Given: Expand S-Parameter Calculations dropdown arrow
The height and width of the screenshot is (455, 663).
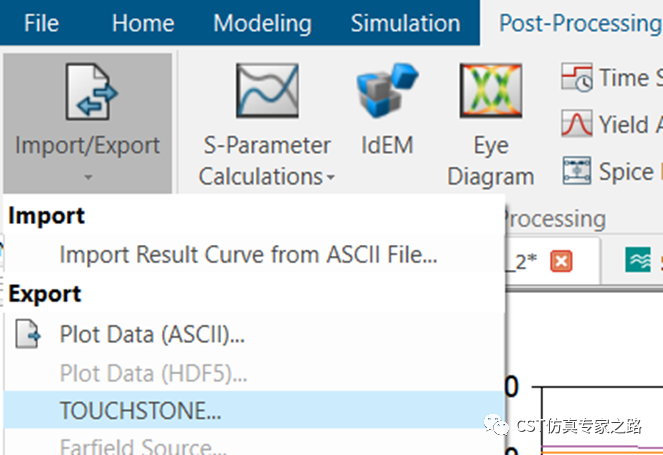Looking at the screenshot, I should pyautogui.click(x=331, y=177).
